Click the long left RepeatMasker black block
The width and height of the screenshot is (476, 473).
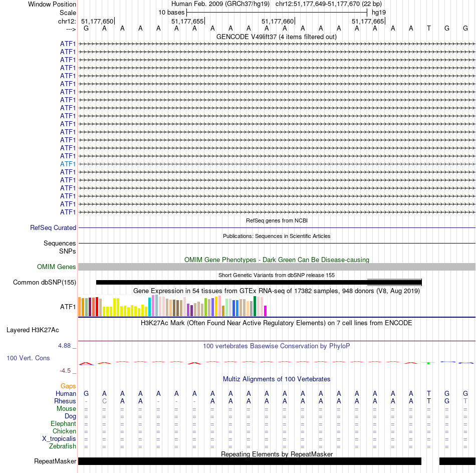250,461
